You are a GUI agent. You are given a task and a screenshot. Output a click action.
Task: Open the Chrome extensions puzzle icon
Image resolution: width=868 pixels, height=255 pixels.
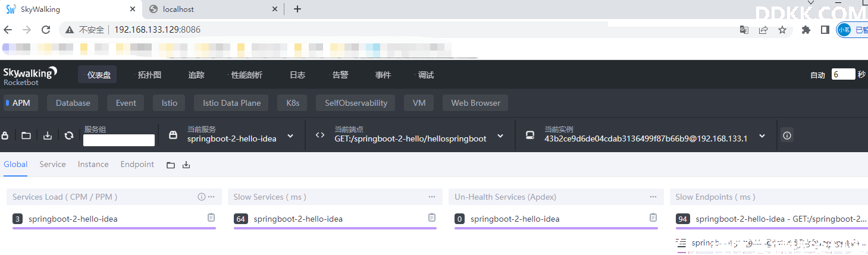pyautogui.click(x=806, y=30)
